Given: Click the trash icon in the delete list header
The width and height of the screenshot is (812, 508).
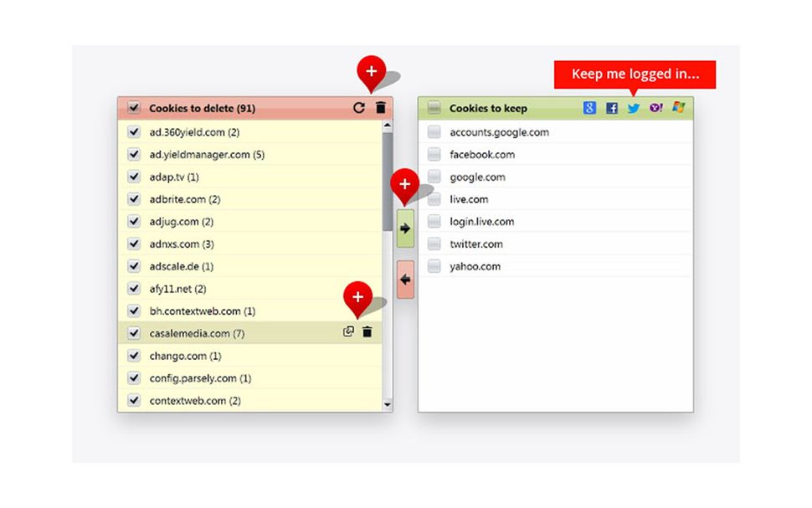Looking at the screenshot, I should (381, 107).
